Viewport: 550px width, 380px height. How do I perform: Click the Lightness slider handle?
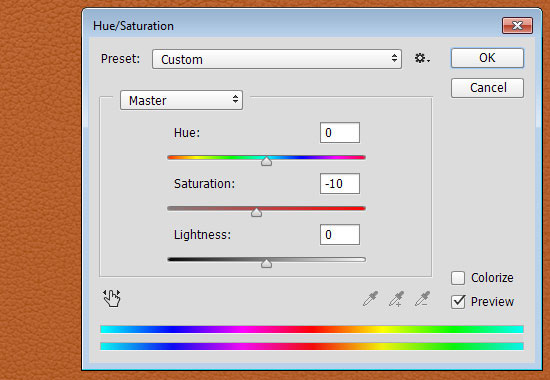[267, 264]
